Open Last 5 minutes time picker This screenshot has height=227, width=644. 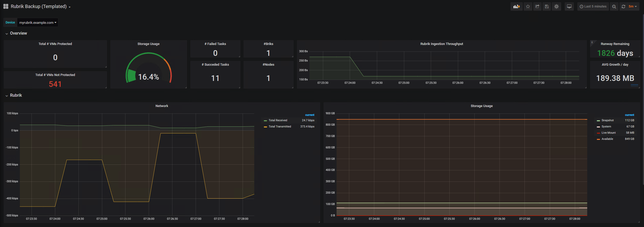(x=593, y=6)
